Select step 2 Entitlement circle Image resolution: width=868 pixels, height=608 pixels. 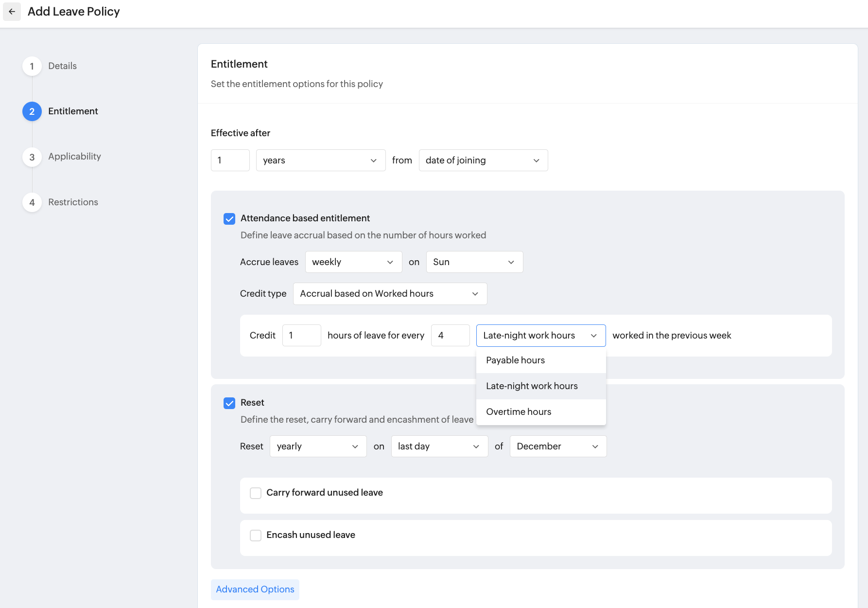click(x=32, y=111)
